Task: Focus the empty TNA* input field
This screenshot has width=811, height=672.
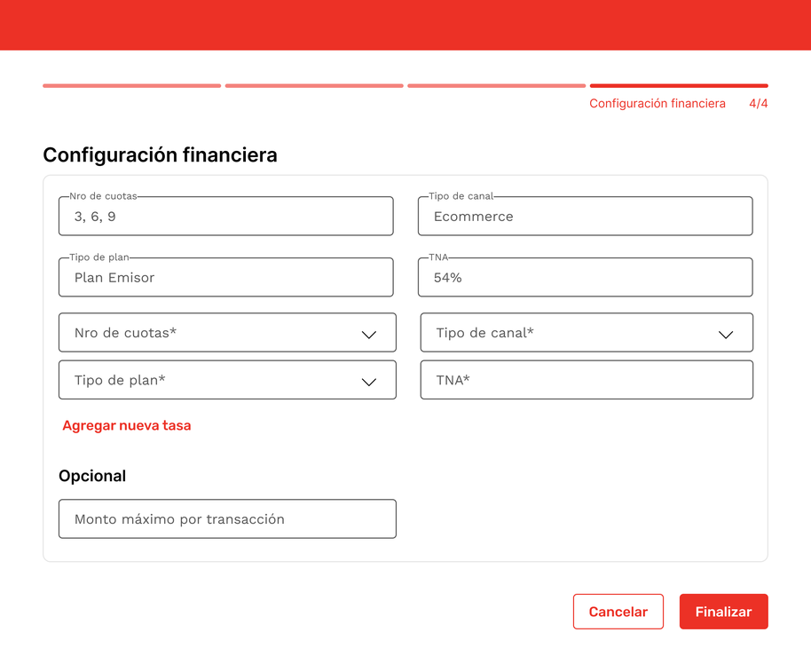Action: [x=587, y=380]
